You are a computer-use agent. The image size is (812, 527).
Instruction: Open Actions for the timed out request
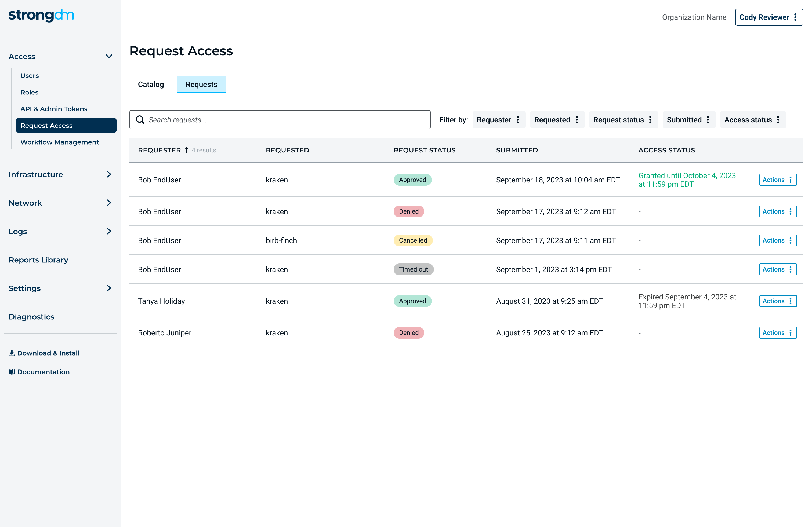[x=778, y=269]
